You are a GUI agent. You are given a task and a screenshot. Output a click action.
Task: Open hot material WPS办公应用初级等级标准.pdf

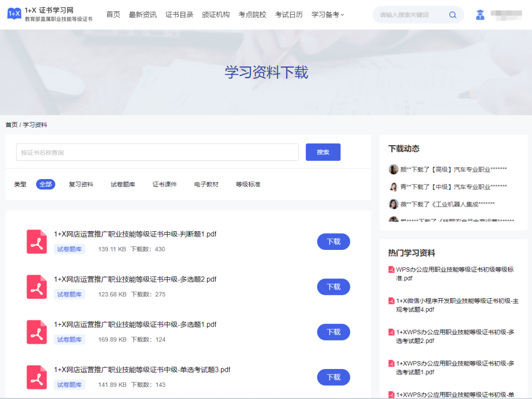pos(455,274)
